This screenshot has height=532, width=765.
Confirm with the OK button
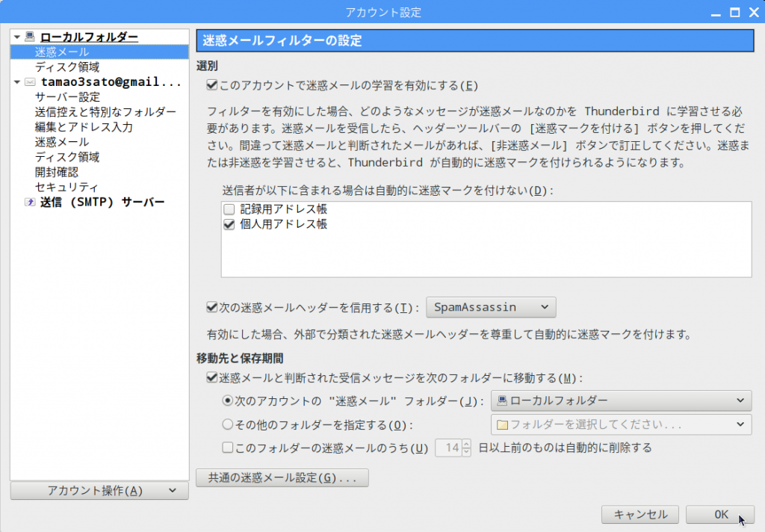(x=720, y=514)
